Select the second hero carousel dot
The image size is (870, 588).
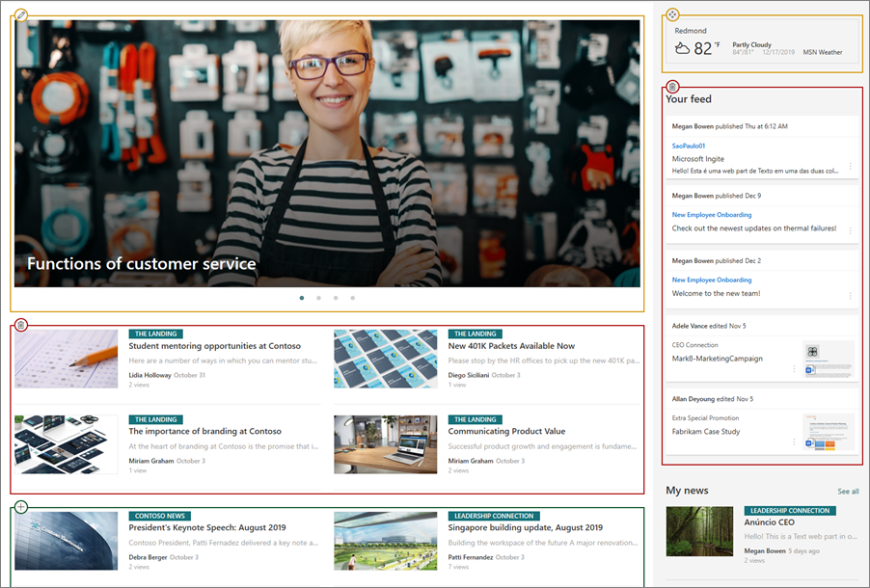318,298
